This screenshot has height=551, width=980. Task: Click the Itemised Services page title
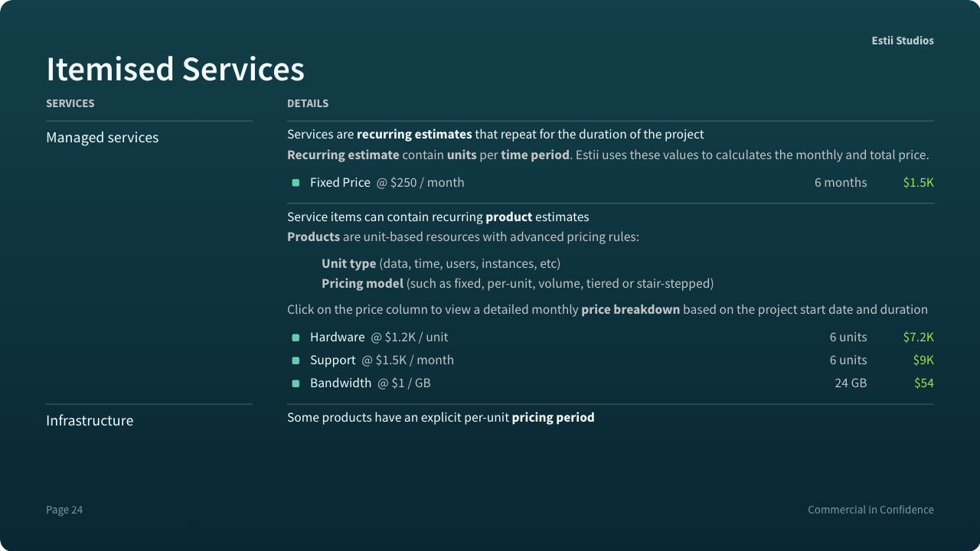point(175,69)
